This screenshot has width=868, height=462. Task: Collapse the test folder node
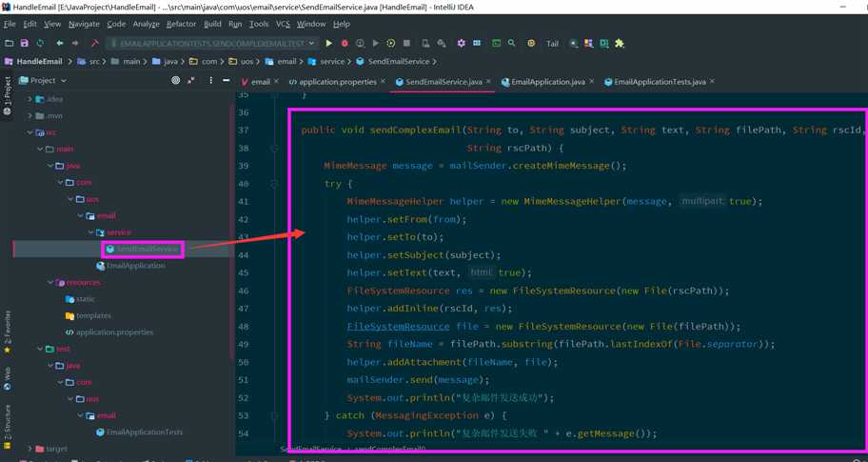click(x=40, y=349)
